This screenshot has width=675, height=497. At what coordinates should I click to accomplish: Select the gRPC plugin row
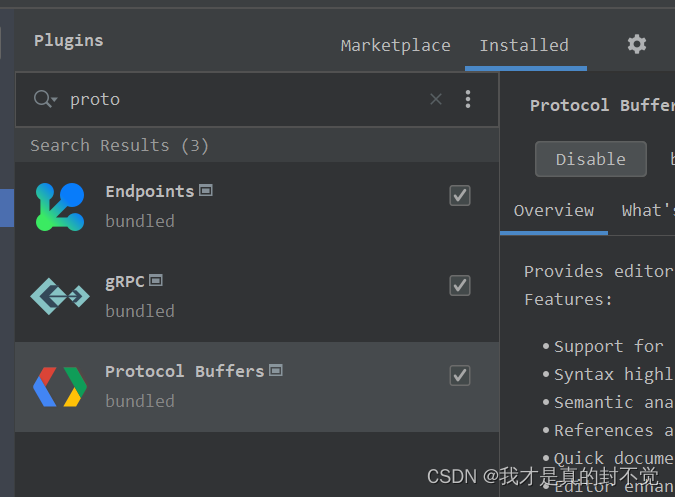click(257, 296)
